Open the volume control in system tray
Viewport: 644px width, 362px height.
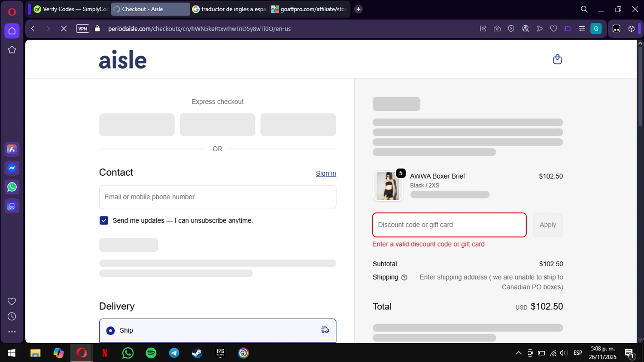(x=564, y=353)
